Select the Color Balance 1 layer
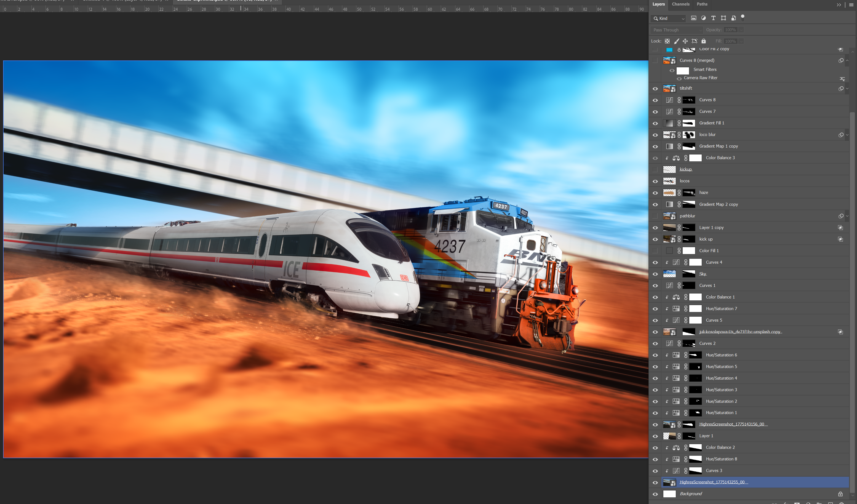Image resolution: width=857 pixels, height=504 pixels. (x=749, y=297)
